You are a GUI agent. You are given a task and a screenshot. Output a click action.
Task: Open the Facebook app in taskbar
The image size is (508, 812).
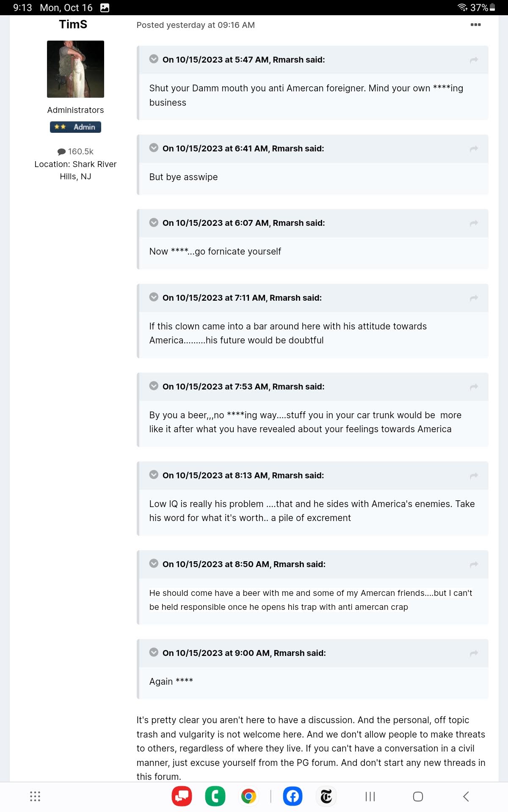pyautogui.click(x=293, y=796)
